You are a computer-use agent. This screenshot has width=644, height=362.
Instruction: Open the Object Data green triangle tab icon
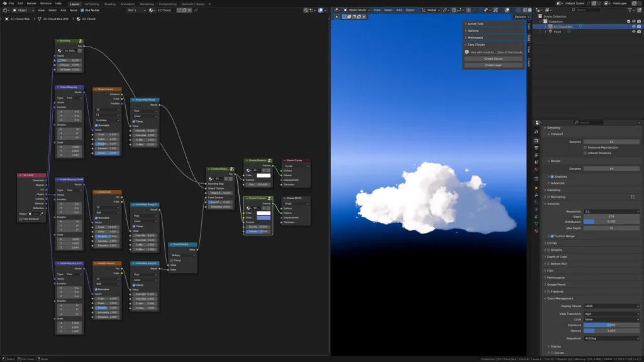pos(536,223)
